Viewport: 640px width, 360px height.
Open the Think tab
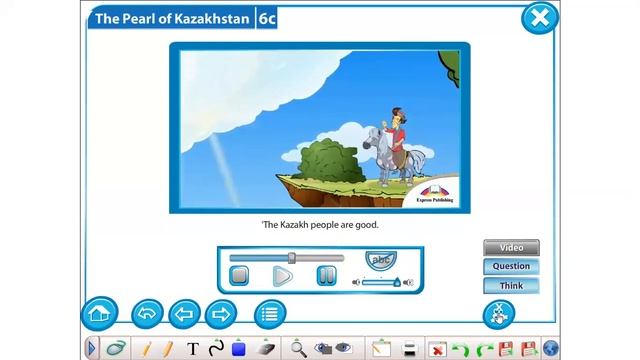click(x=511, y=286)
